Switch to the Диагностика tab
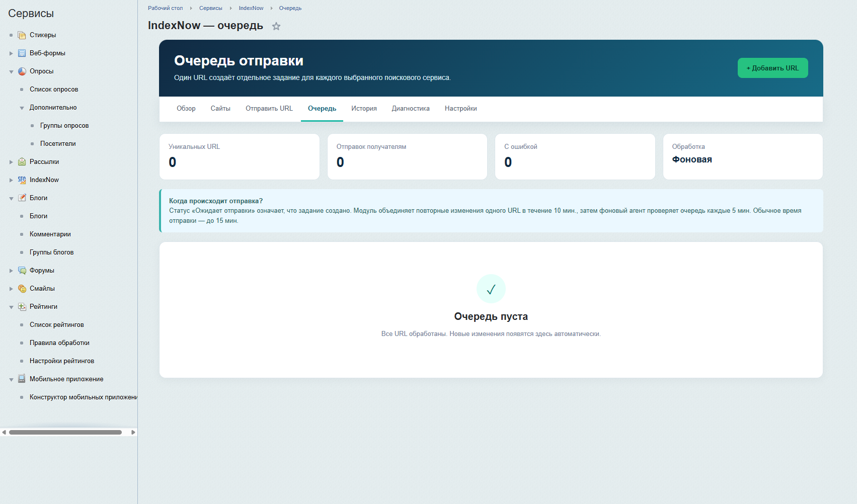The height and width of the screenshot is (504, 857). tap(411, 109)
